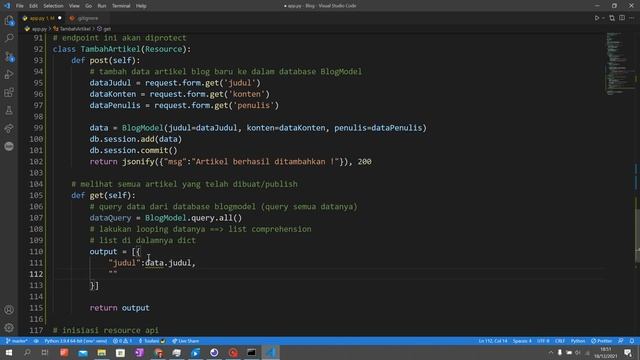Open the Search view in activity bar
The height and width of the screenshot is (360, 640).
[9, 38]
